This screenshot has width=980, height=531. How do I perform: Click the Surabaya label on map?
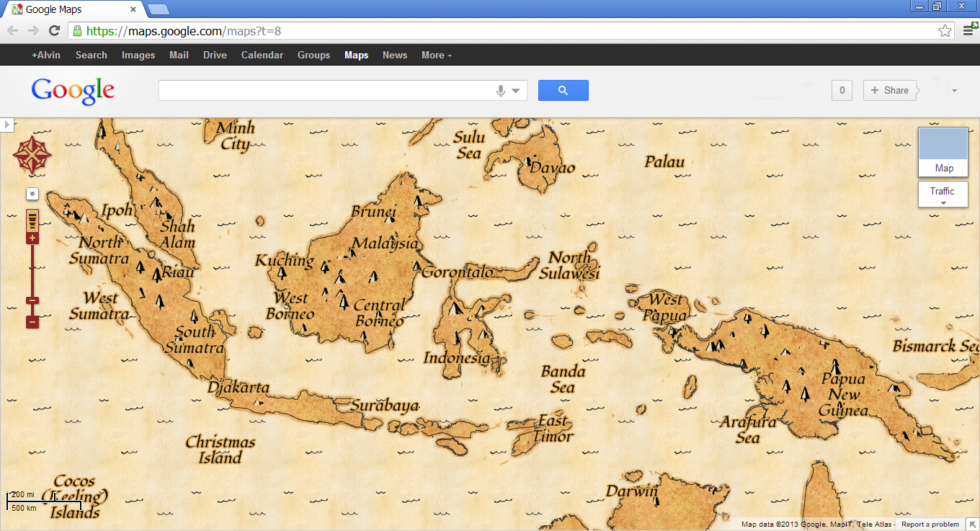385,406
